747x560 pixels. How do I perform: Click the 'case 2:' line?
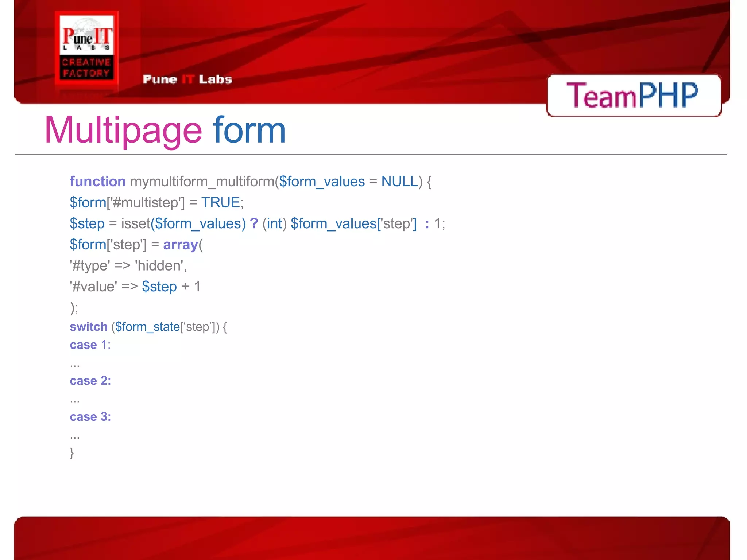coord(90,381)
